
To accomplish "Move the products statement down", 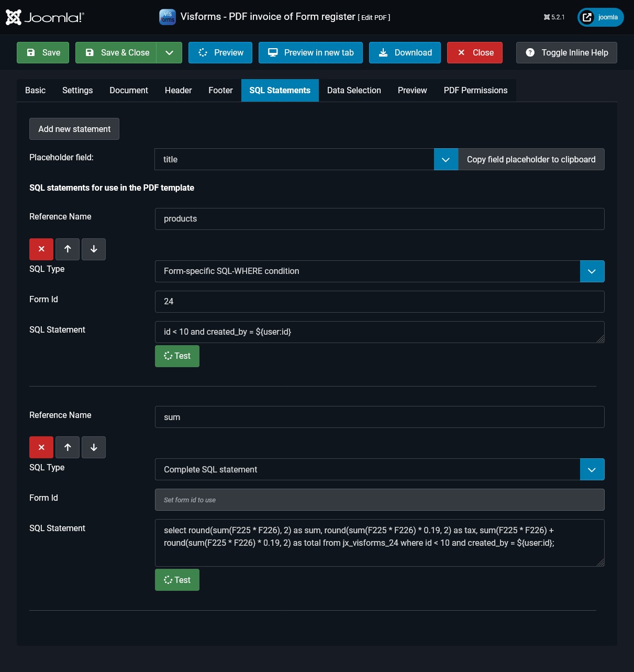I will click(94, 249).
